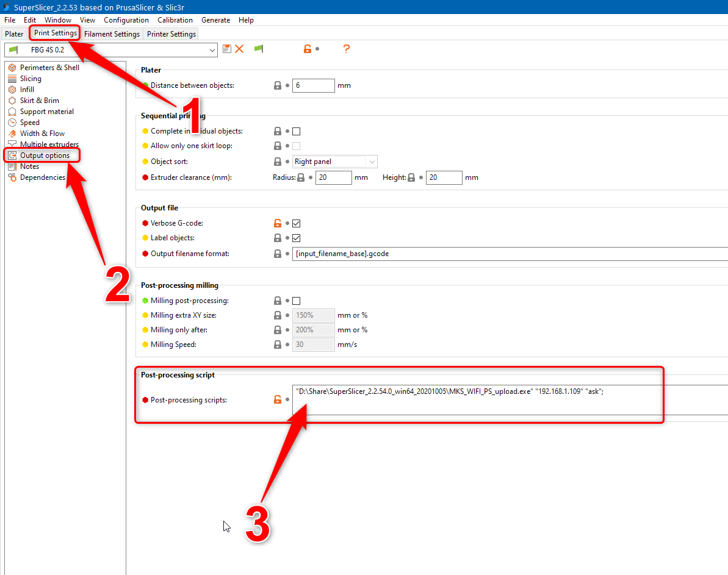Click orange unlocked icon for Verbose G-code
728x575 pixels.
point(277,223)
